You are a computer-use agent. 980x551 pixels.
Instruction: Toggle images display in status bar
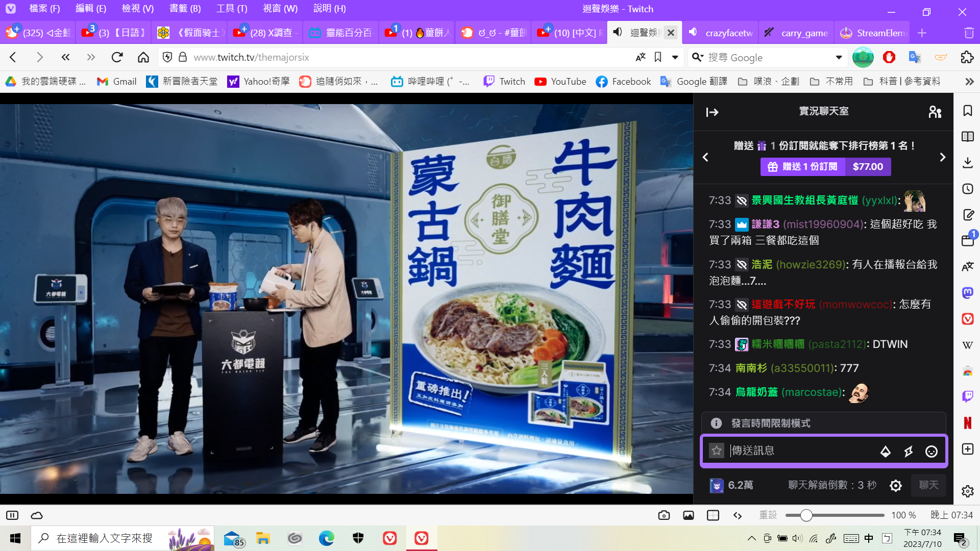point(689,515)
